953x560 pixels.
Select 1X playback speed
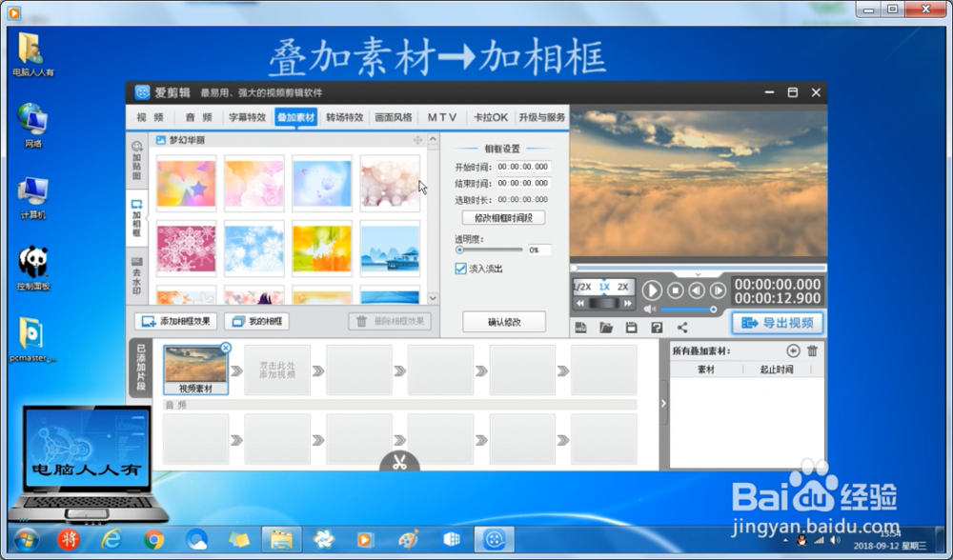pos(603,287)
